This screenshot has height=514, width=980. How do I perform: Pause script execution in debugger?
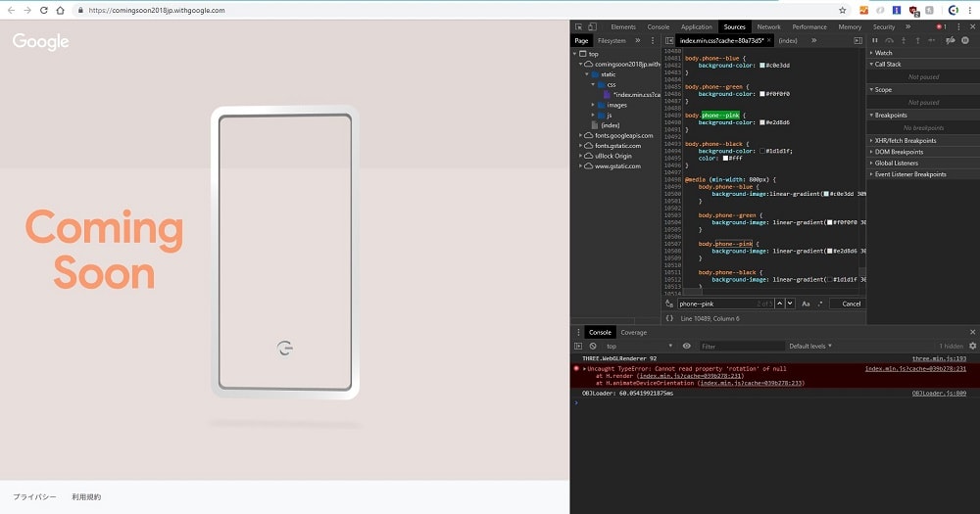pyautogui.click(x=875, y=40)
